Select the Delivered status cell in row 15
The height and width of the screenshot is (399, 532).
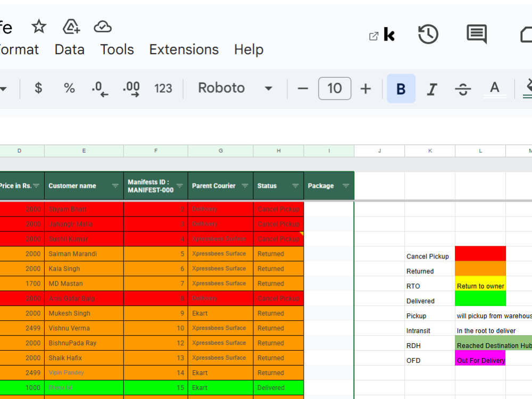pyautogui.click(x=278, y=387)
